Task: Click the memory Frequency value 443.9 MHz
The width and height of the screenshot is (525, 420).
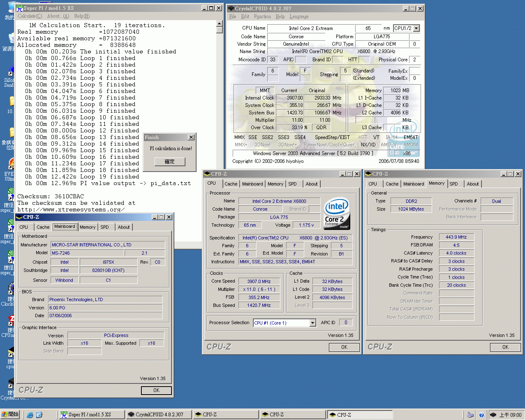Action: 456,237
